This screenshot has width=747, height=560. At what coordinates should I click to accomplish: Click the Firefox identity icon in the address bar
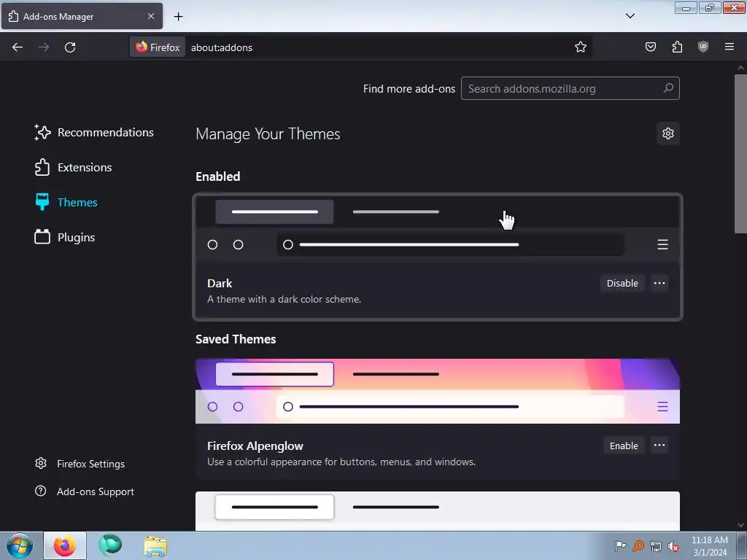coord(158,47)
